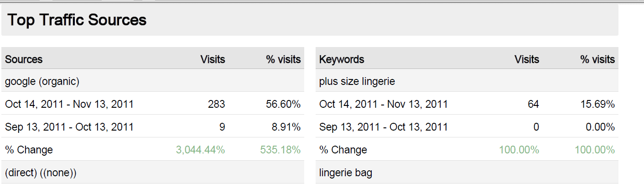Select the 3,044.44% change value
644x184 pixels.
(x=201, y=150)
